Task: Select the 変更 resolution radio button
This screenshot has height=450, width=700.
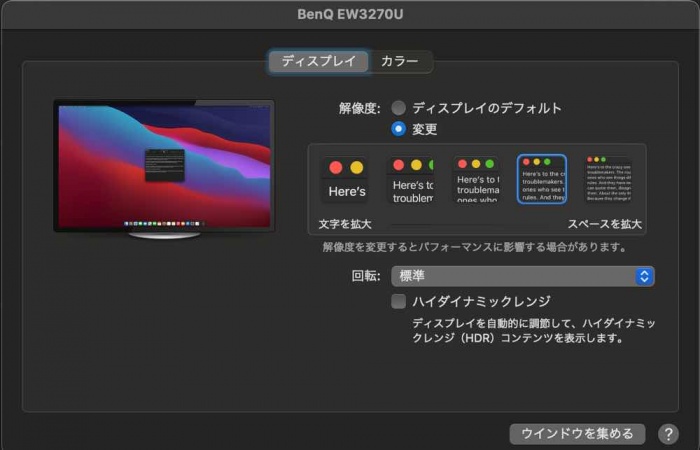Action: click(398, 129)
